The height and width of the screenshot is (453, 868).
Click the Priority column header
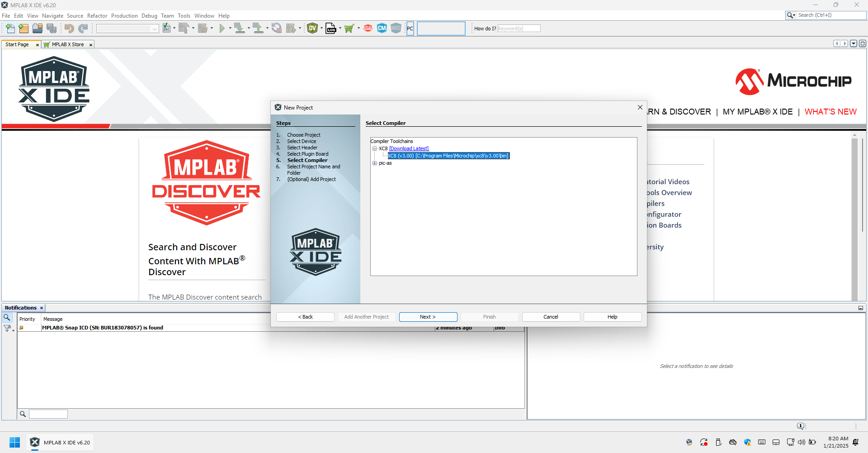click(x=27, y=319)
